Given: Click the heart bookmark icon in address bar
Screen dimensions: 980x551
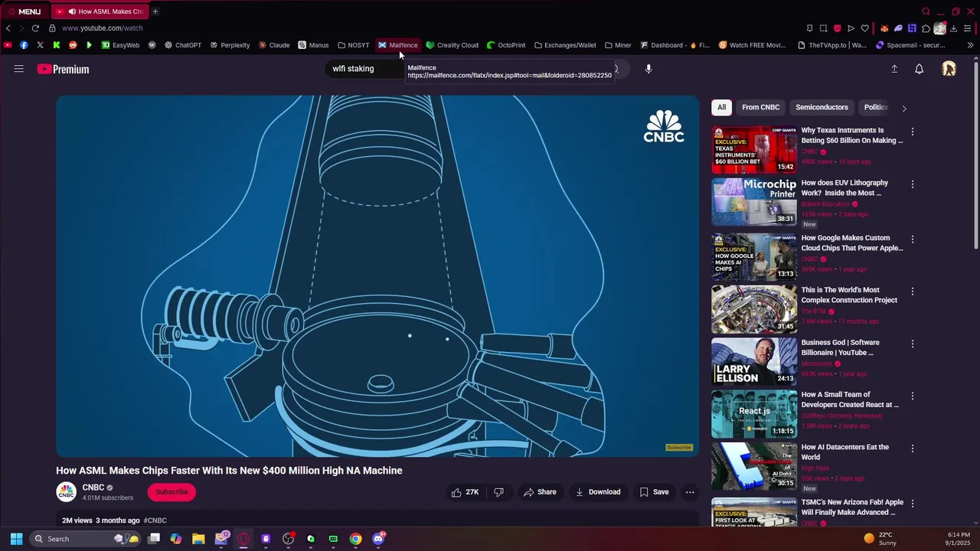Looking at the screenshot, I should pos(864,28).
